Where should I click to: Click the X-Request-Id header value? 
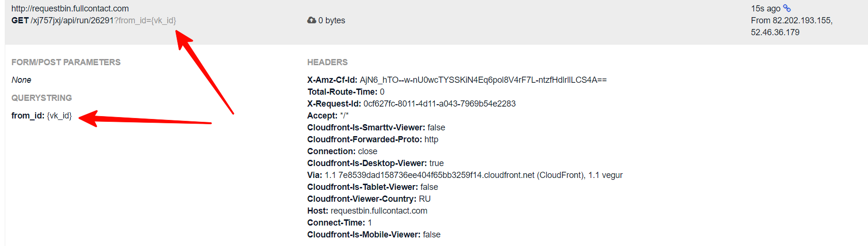pyautogui.click(x=439, y=104)
